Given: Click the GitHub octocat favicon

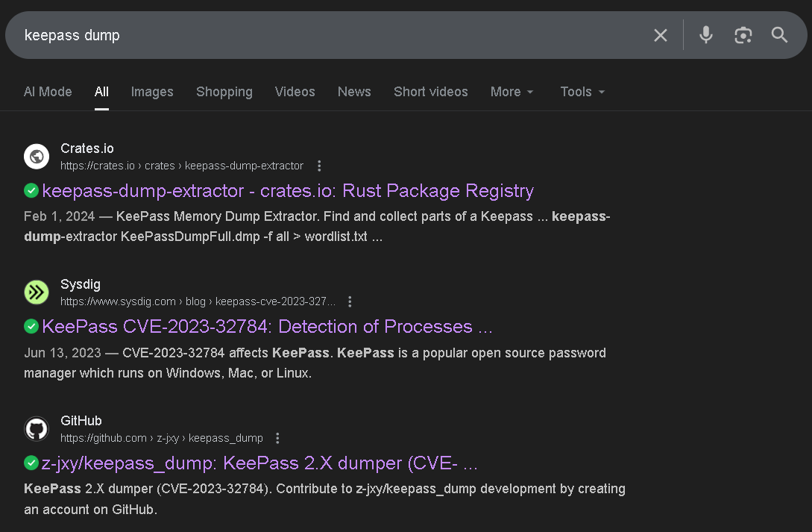Looking at the screenshot, I should click(x=37, y=429).
